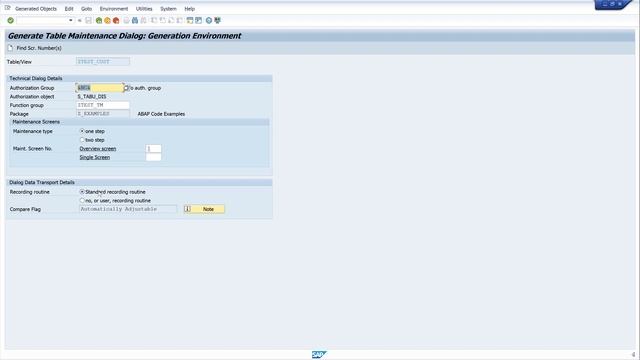This screenshot has width=640, height=360.
Task: Click the Save diskette icon
Action: coord(89,20)
